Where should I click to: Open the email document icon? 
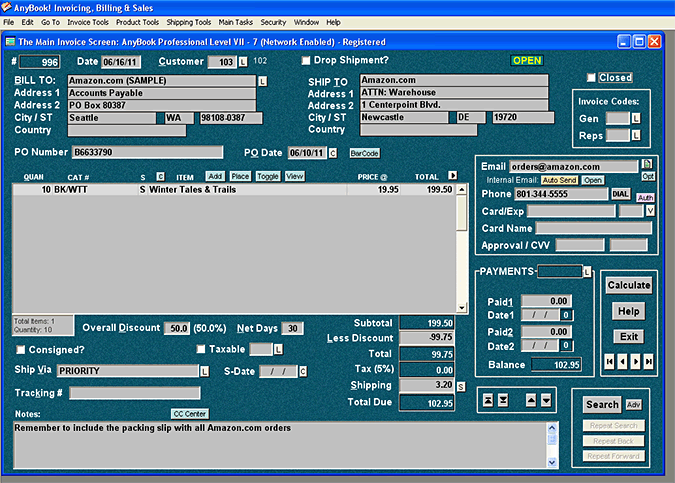coord(647,163)
